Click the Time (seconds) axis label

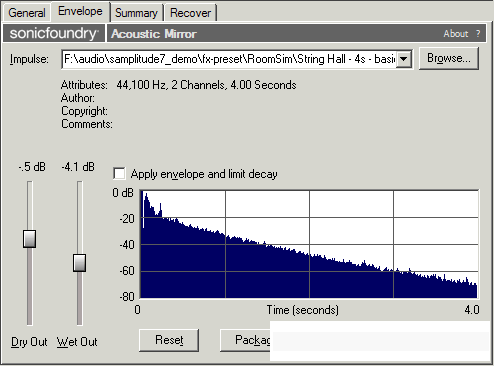coord(303,310)
